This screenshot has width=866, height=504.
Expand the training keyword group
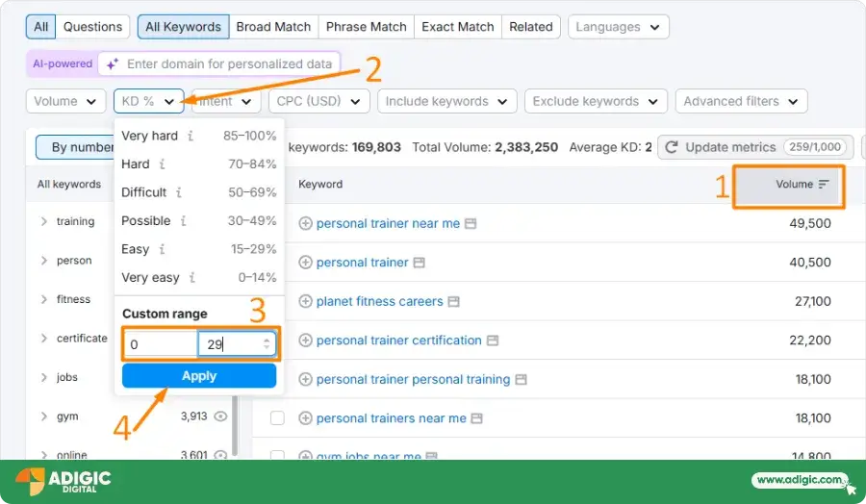[x=43, y=221]
